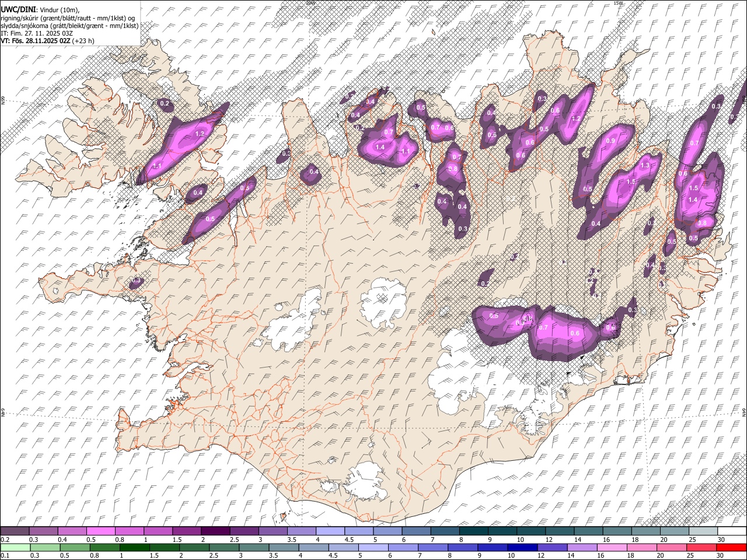Click the 20W longitude label
The height and width of the screenshot is (560, 747).
point(310,3)
